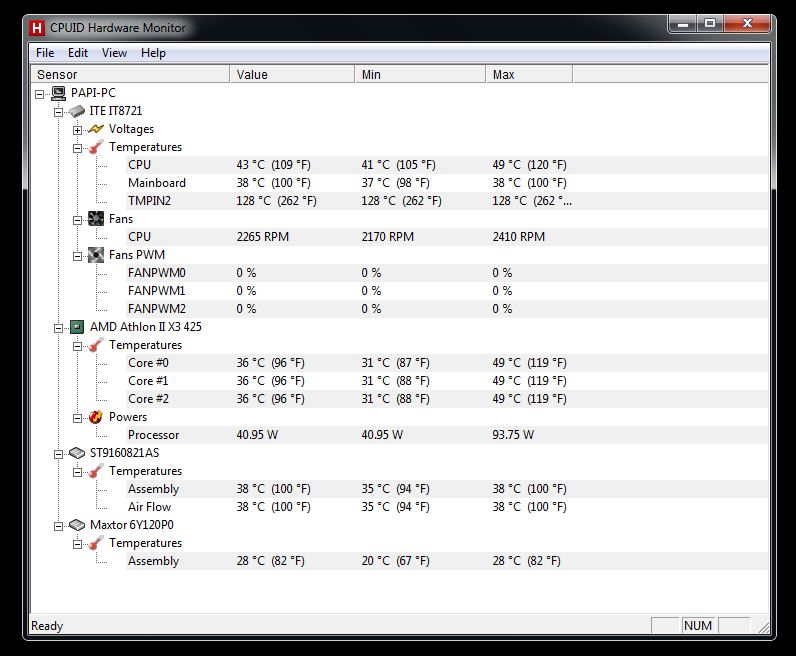Click the thermometer icon under ST9160821AS
Screen dimensions: 796x656
pos(96,471)
